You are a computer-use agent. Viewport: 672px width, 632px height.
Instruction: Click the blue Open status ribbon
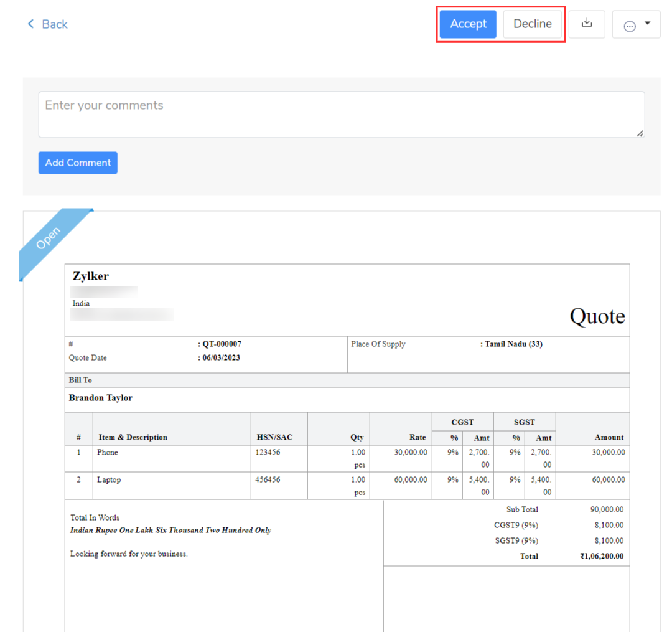[49, 239]
